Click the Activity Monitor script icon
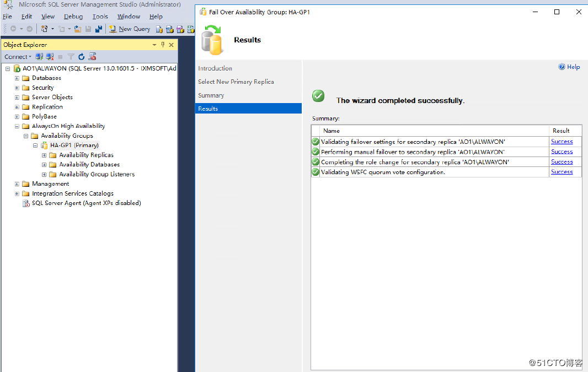The image size is (588, 372). 92,57
